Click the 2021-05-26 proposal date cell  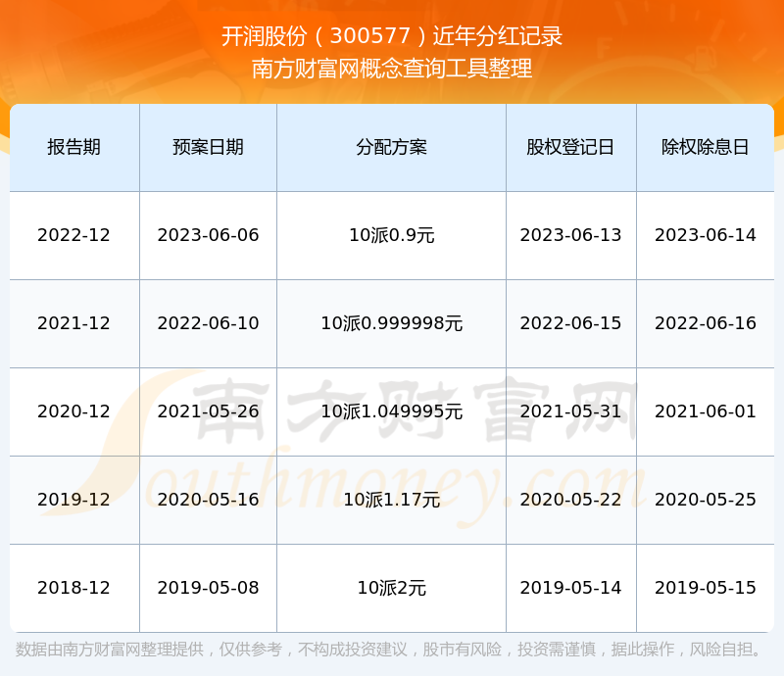[208, 411]
